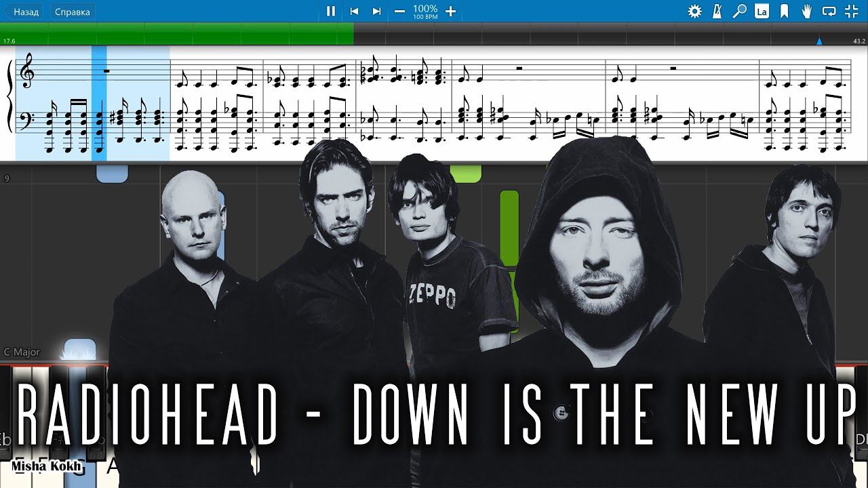Image resolution: width=868 pixels, height=488 pixels.
Task: Decrease tempo with the minus button
Action: click(x=399, y=11)
